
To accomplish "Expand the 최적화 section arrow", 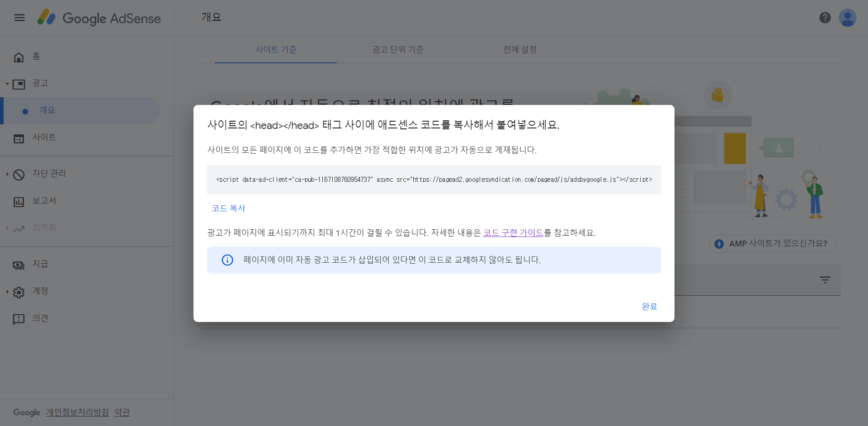I will click(x=7, y=228).
